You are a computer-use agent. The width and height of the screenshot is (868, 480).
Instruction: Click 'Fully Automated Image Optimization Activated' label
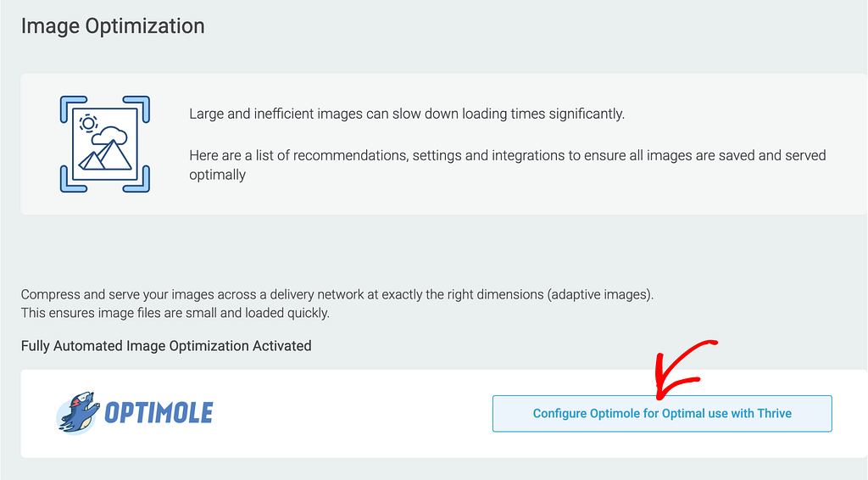[166, 346]
